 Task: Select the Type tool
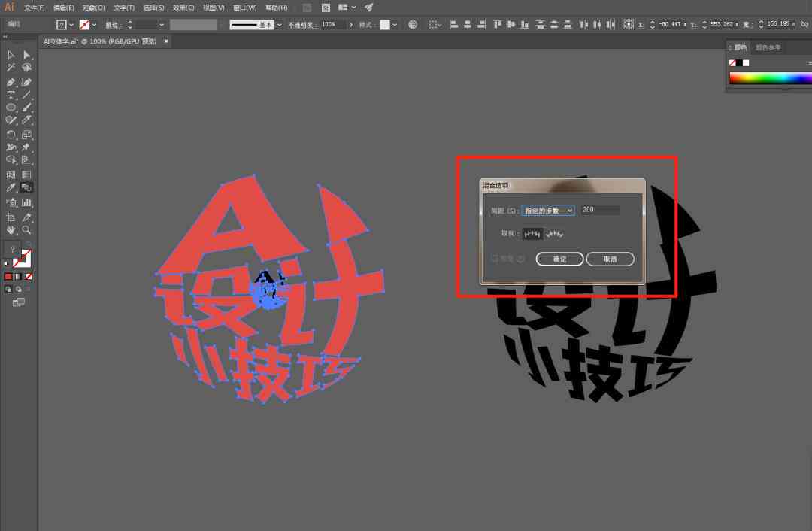point(11,95)
